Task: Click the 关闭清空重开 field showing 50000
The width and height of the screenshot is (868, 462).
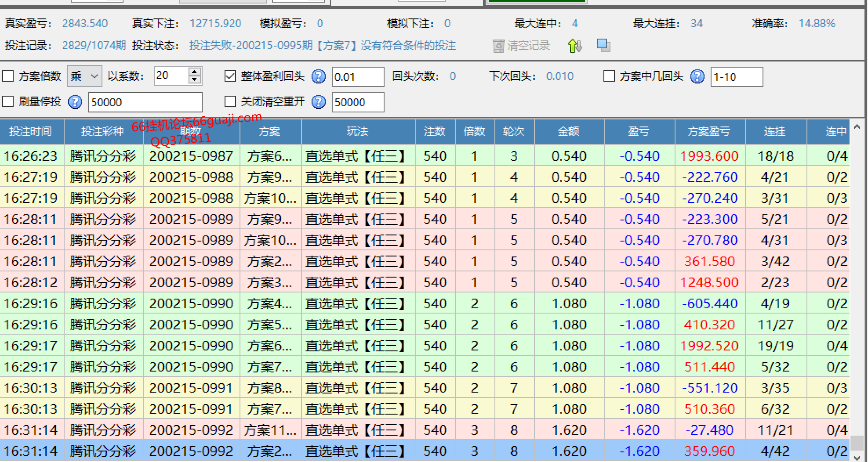Action: pyautogui.click(x=358, y=102)
